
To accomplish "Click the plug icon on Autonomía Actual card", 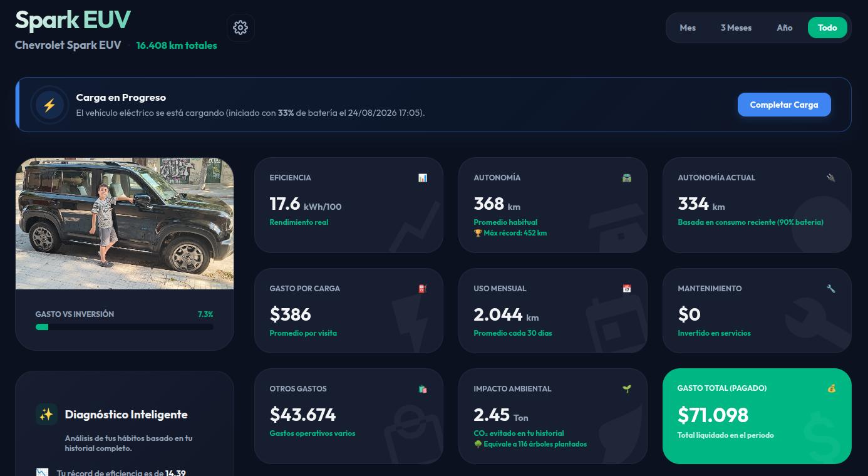I will pos(831,178).
